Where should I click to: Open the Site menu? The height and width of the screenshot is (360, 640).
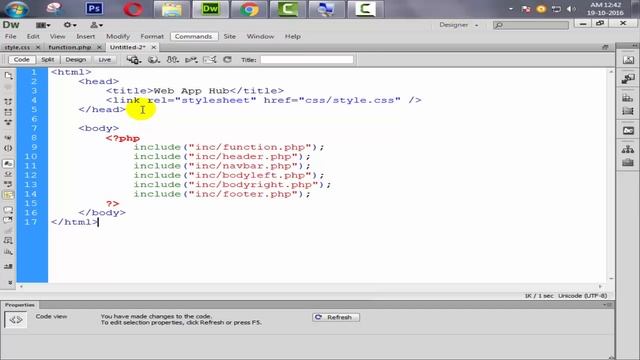tap(229, 36)
